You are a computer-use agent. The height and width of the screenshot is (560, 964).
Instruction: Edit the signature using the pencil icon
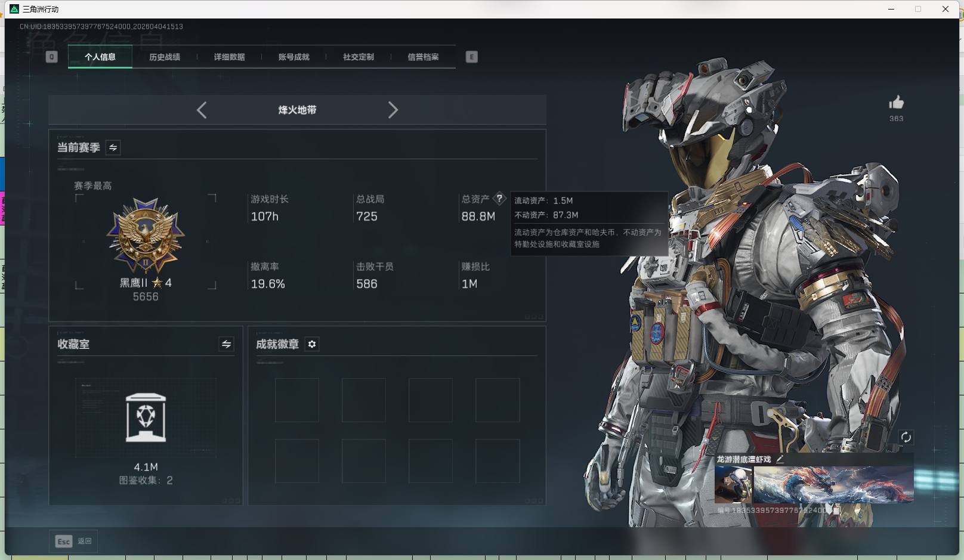click(x=780, y=459)
